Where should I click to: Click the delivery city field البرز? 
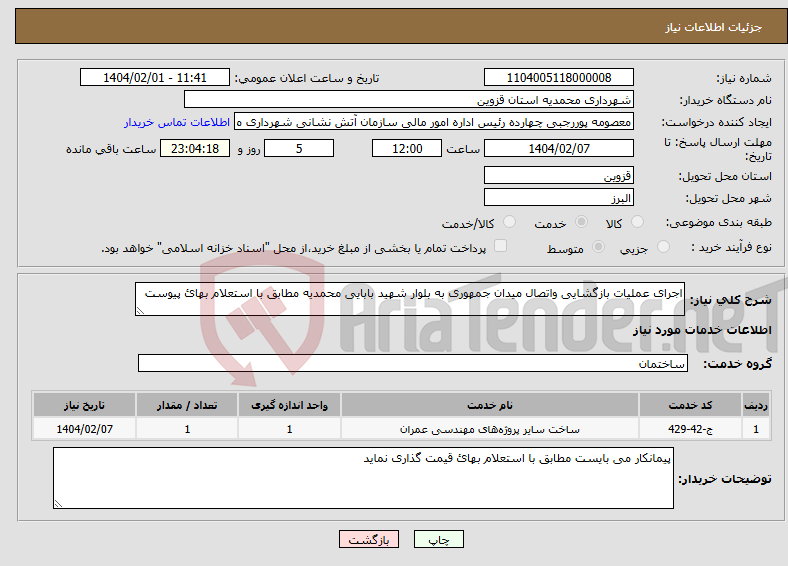coord(559,197)
